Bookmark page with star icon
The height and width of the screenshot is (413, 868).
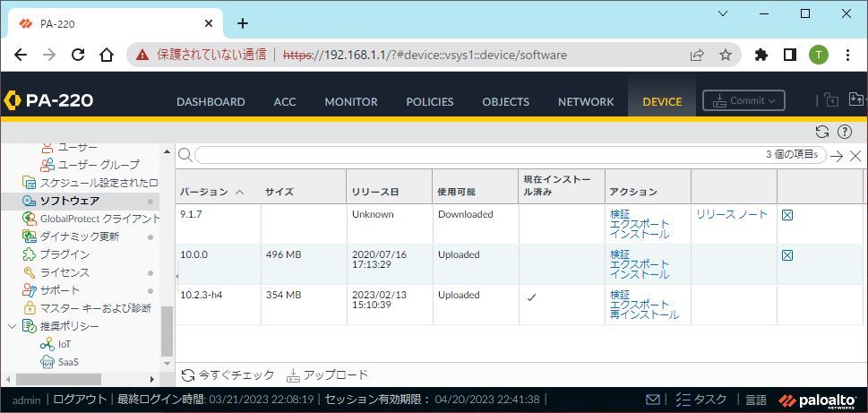[726, 55]
